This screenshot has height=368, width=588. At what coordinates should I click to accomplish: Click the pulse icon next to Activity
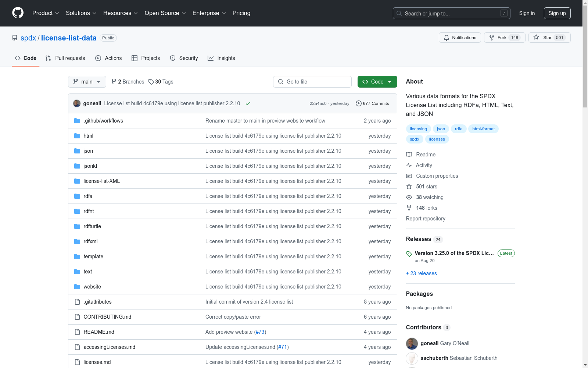coord(409,165)
